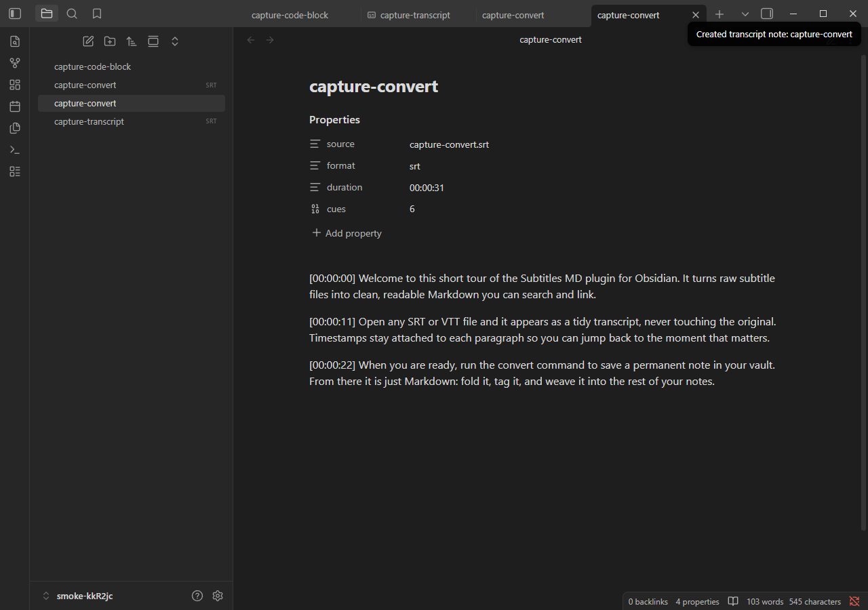Create a new folder
Image resolution: width=868 pixels, height=610 pixels.
110,41
